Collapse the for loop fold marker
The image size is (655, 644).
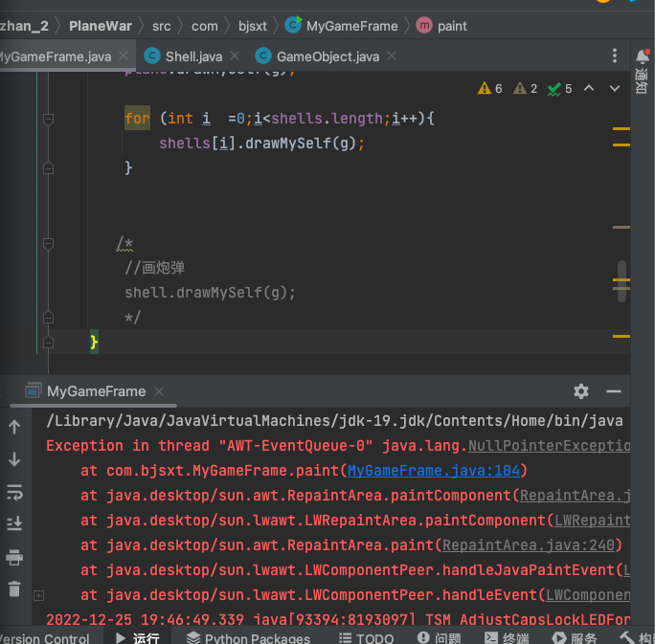point(49,120)
